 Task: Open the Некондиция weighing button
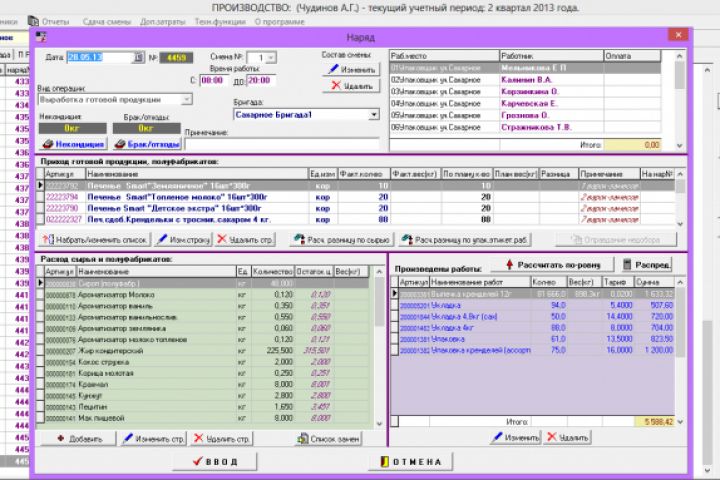[x=73, y=144]
